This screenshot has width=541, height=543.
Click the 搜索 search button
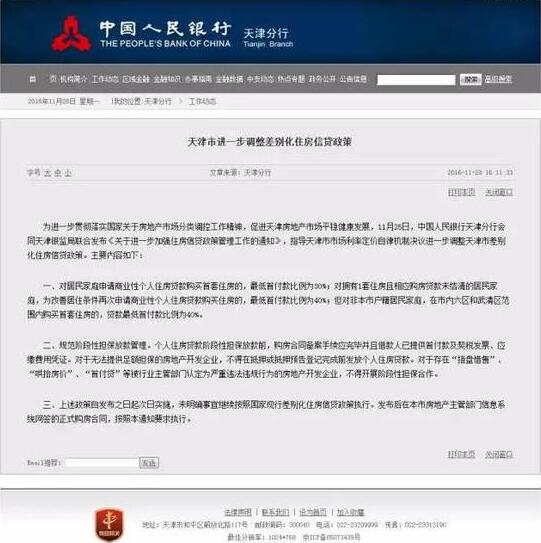point(471,79)
